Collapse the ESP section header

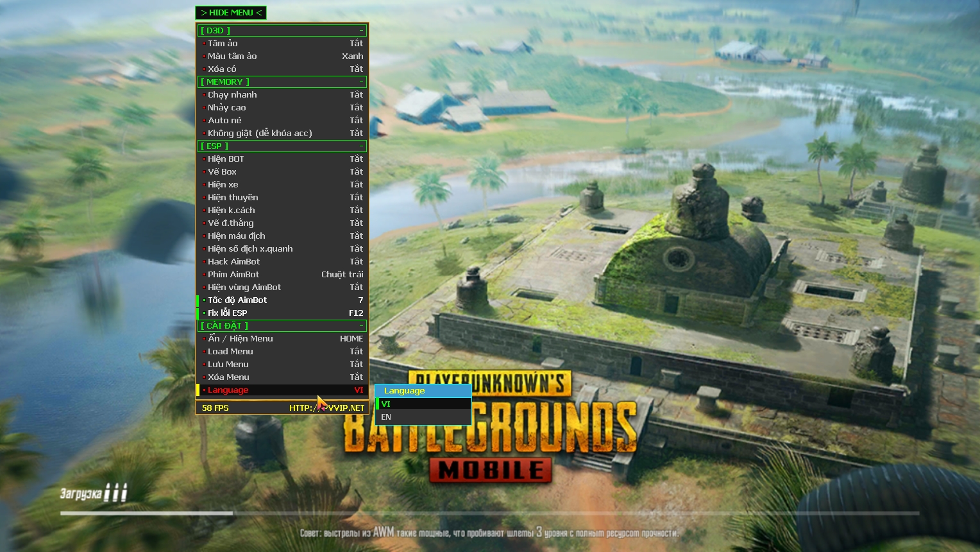[x=282, y=146]
